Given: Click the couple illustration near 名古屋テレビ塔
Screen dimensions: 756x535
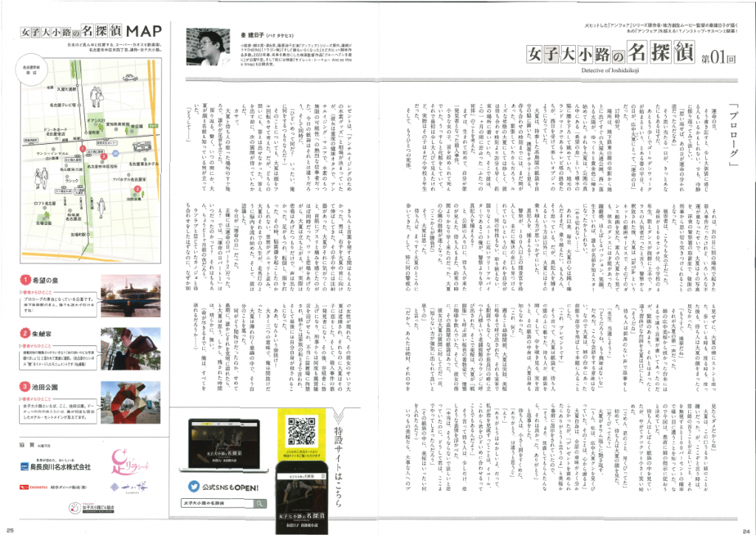Looking at the screenshot, I should (x=95, y=98).
